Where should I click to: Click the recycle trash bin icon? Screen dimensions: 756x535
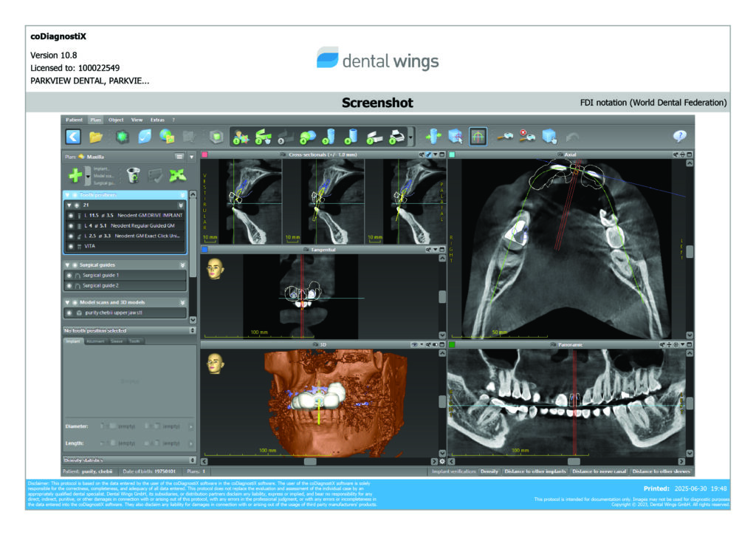[x=133, y=175]
